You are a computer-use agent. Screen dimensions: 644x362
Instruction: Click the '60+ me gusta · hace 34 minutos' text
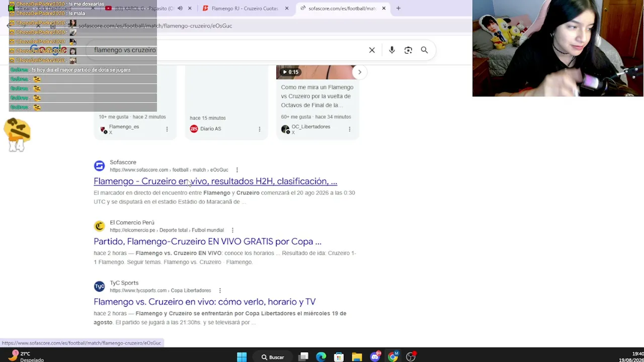(316, 117)
